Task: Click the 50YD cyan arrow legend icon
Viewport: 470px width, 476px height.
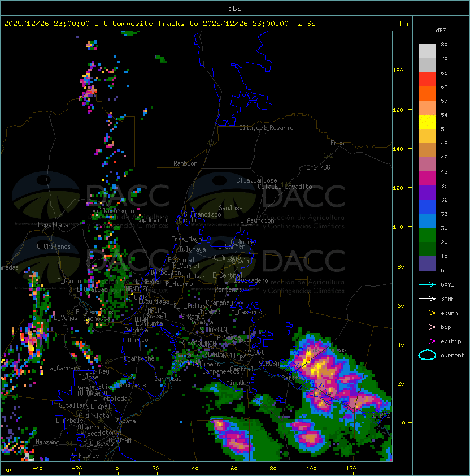Action: (427, 285)
